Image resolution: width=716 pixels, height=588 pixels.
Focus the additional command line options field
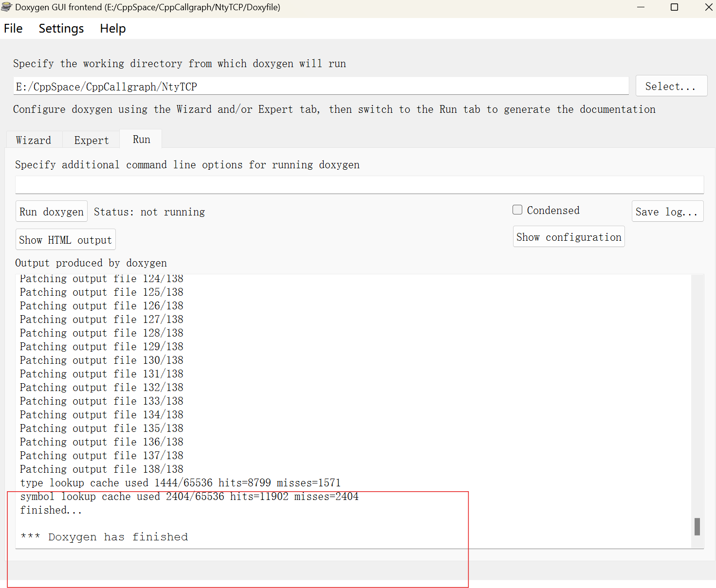360,185
